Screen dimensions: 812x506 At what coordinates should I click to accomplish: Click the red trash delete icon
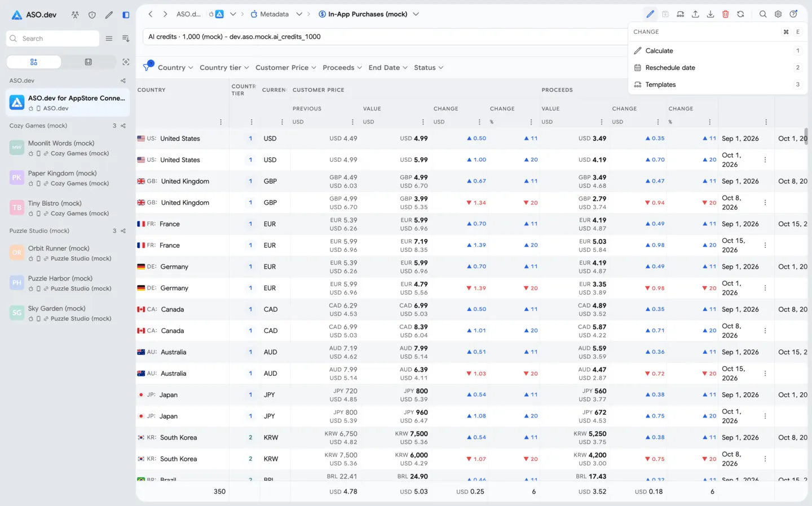click(x=726, y=14)
